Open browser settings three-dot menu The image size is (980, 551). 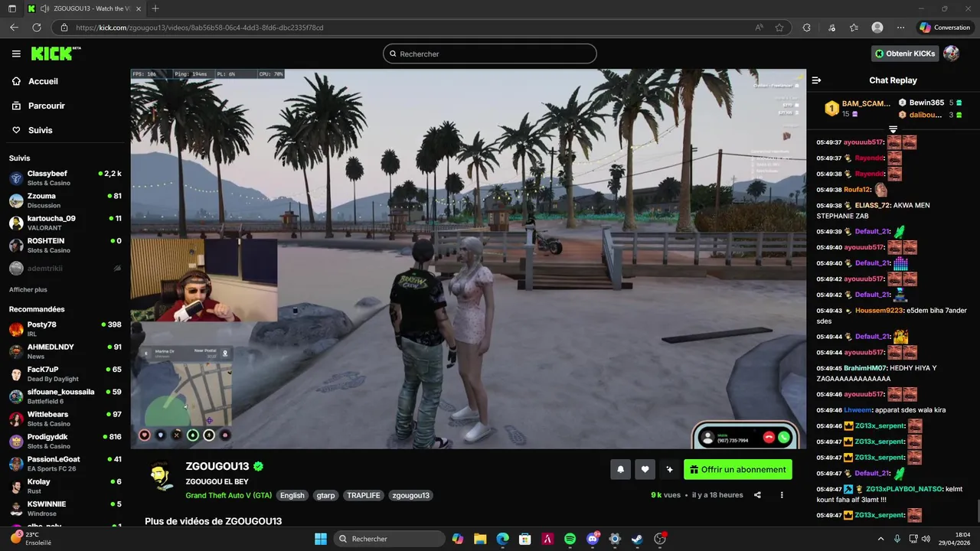900,28
